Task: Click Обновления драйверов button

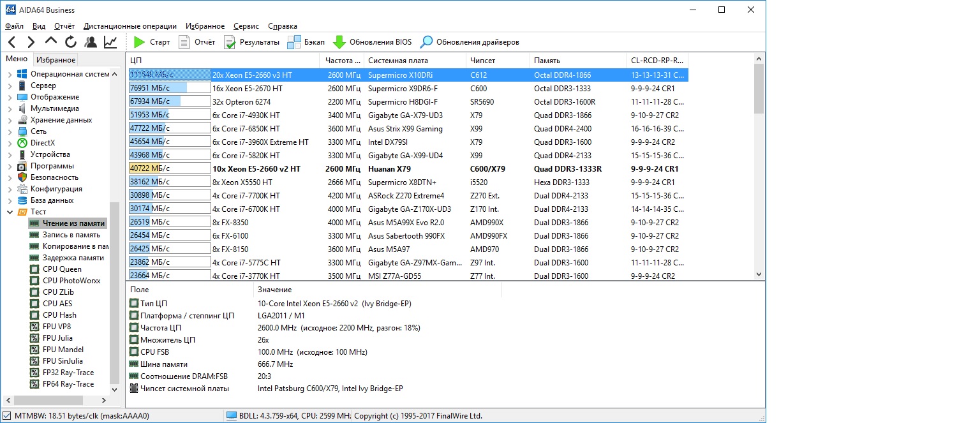Action: coord(469,42)
